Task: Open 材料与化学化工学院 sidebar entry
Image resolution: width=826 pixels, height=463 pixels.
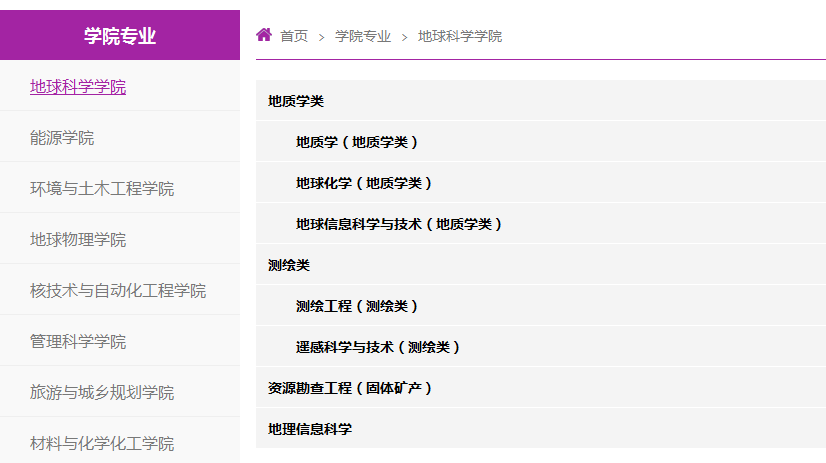Action: [x=102, y=443]
